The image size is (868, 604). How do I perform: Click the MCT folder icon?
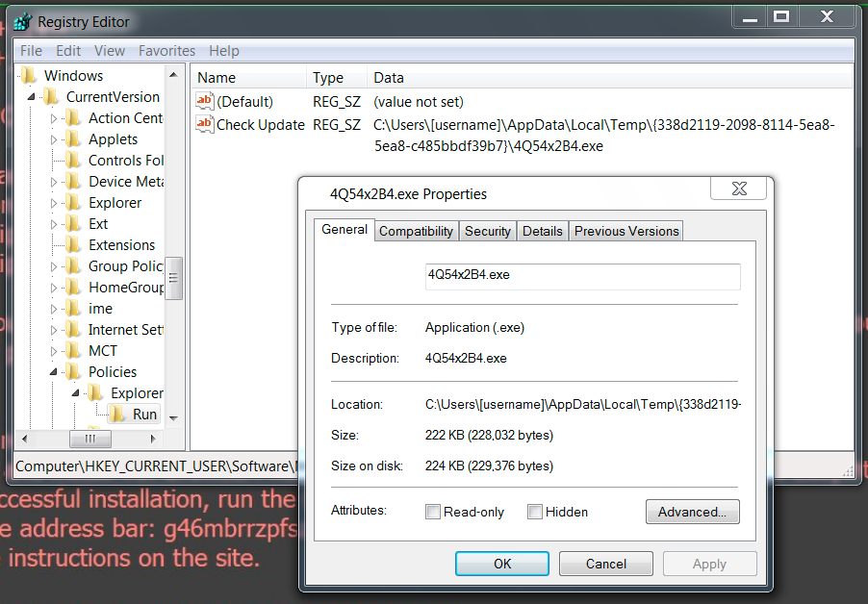click(73, 351)
